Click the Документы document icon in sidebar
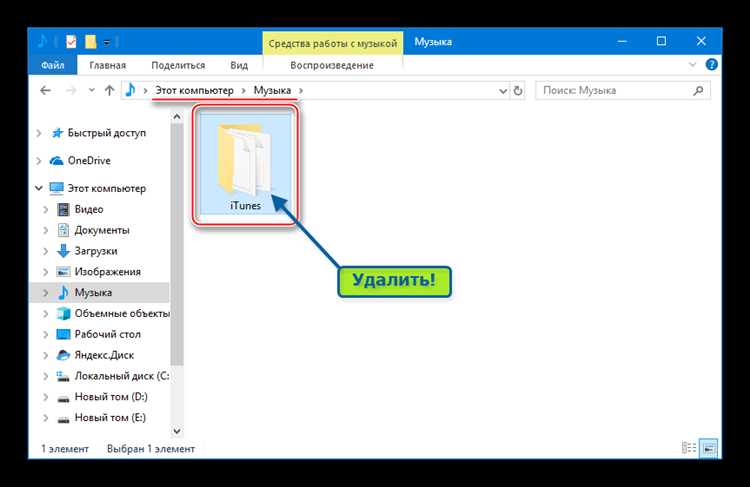 pos(63,230)
